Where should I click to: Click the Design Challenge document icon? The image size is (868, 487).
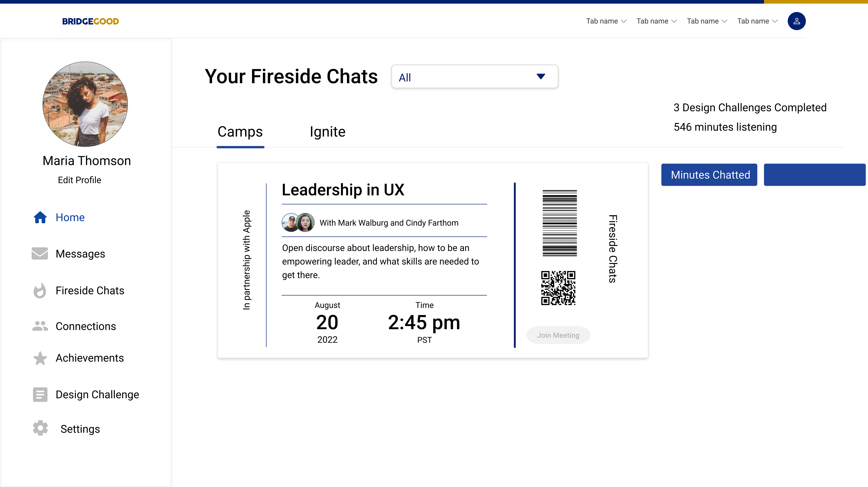point(40,394)
